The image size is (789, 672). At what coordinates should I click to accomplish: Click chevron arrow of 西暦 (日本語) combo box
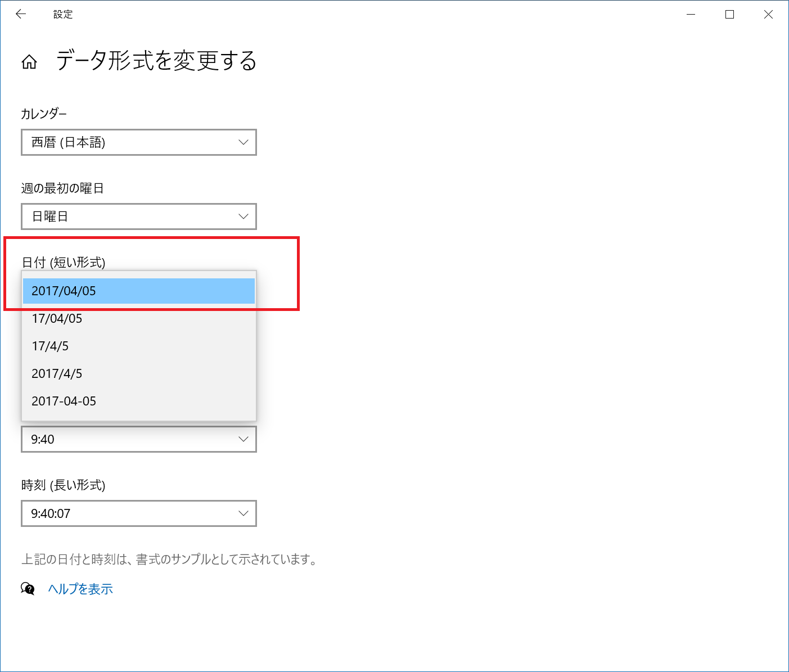point(244,142)
